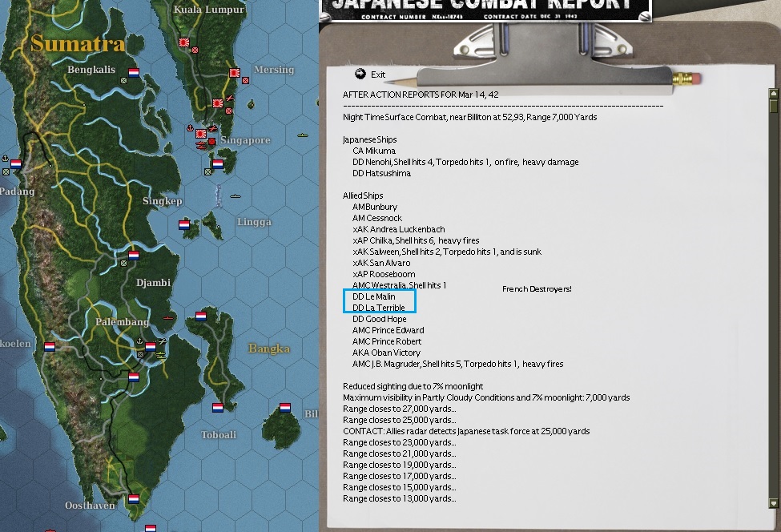The height and width of the screenshot is (532, 781).
Task: Select 'DD Hatsushima' in the report
Action: [381, 173]
